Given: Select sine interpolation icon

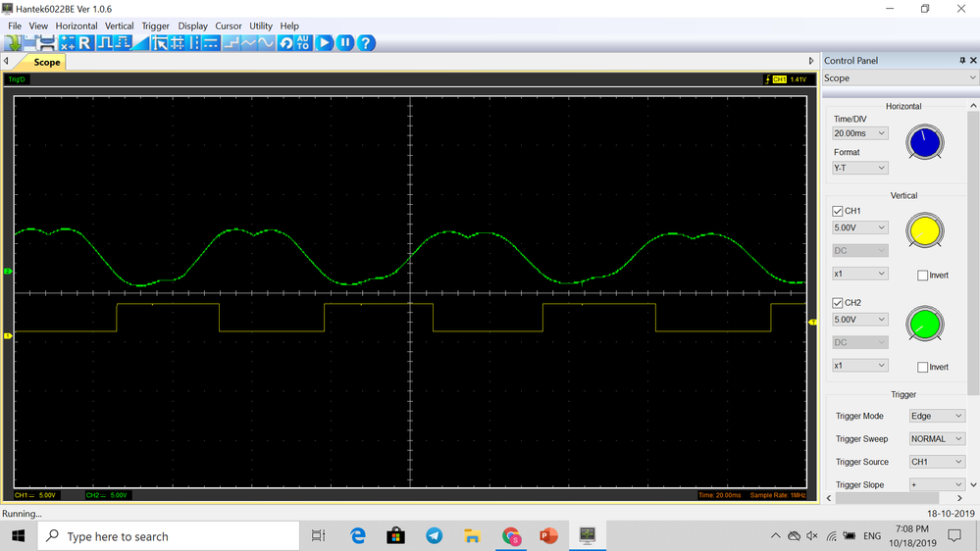Looking at the screenshot, I should (266, 42).
